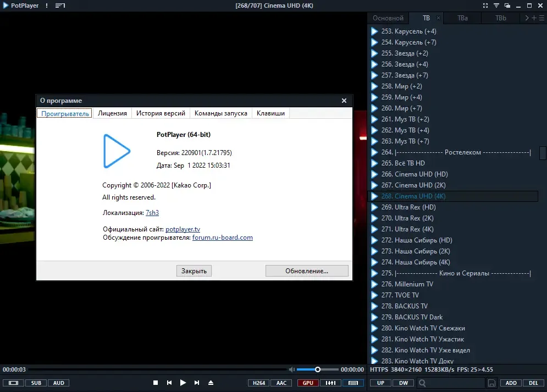Adjust the volume slider
Viewport: 547px width, 392px height.
click(x=317, y=369)
